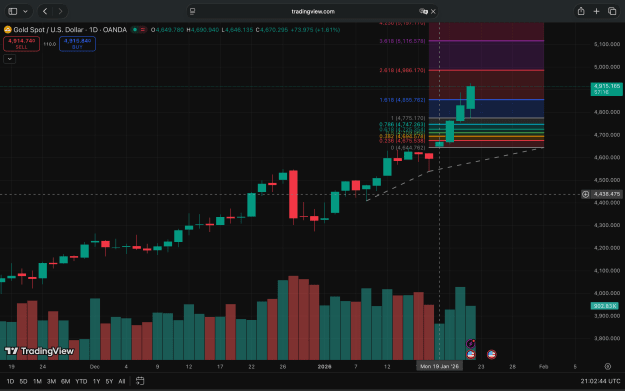The image size is (625, 391).
Task: Select the 3.618 Fibonacci level line
Action: [486, 41]
